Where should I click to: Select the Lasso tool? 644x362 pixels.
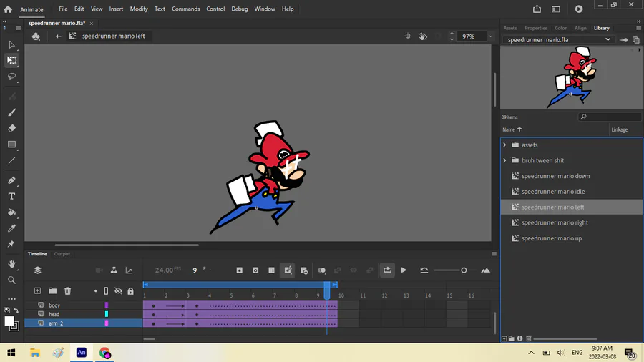click(x=11, y=77)
